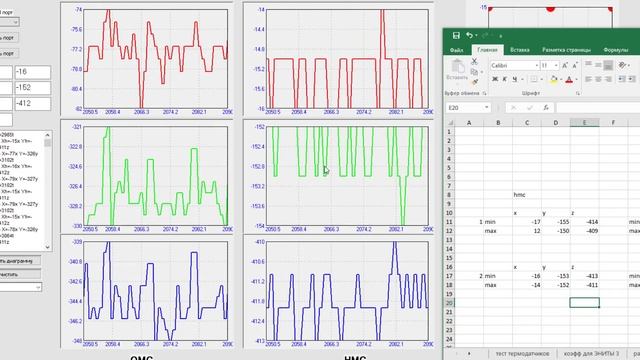Screen dimensions: 640x360
Task: Decrease the cell indent
Action: [x=622, y=79]
